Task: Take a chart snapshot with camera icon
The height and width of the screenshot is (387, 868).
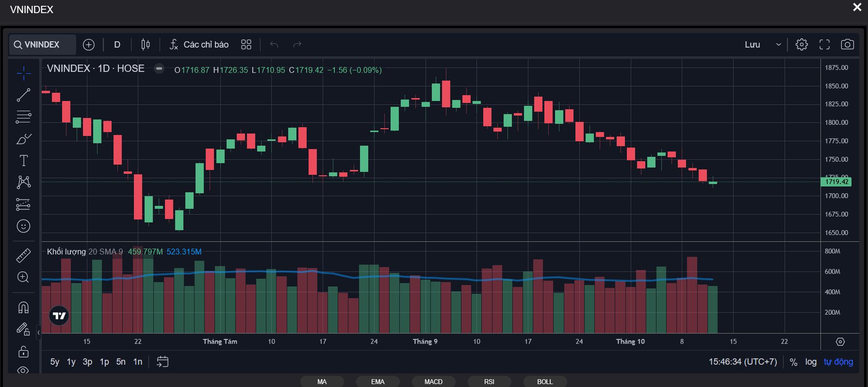Action: [847, 45]
